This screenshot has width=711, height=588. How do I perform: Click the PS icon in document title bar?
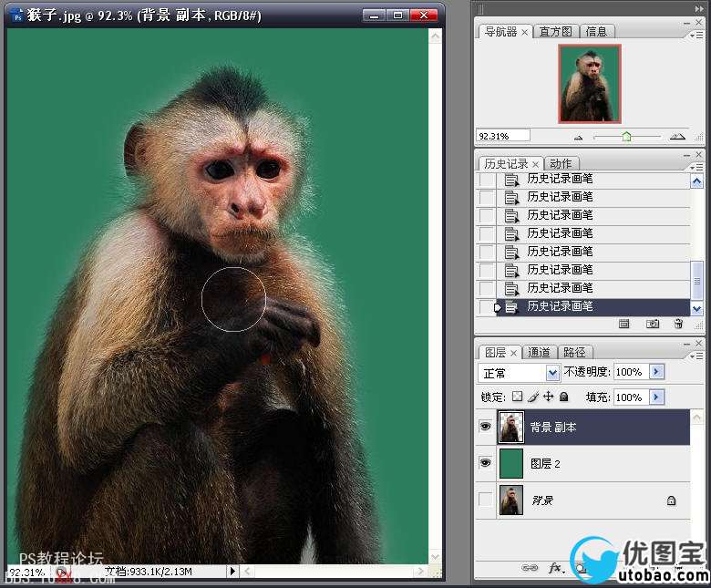coord(17,15)
